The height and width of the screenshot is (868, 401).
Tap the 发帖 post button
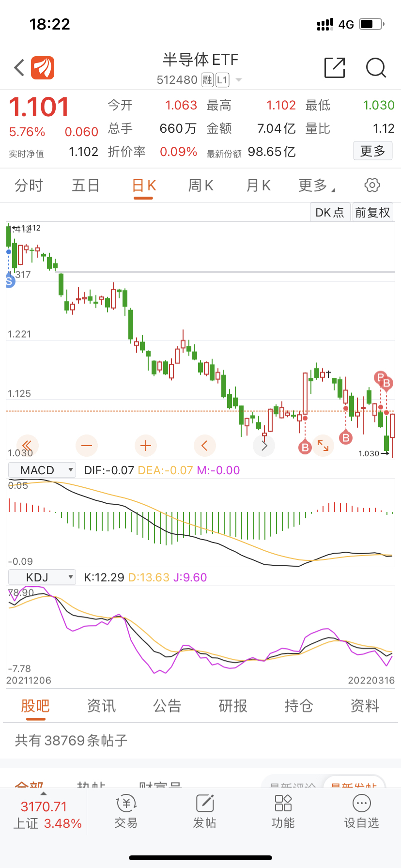205,812
